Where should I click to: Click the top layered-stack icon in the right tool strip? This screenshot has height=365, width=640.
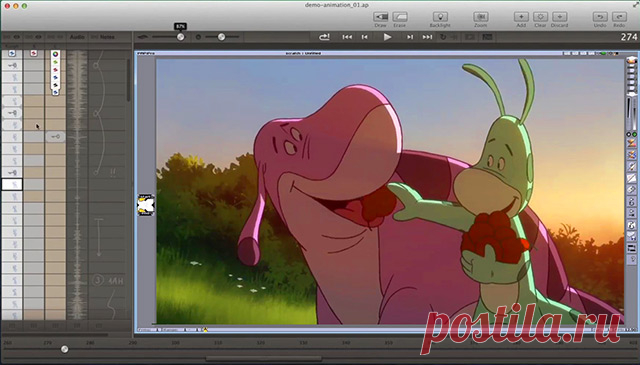(631, 61)
